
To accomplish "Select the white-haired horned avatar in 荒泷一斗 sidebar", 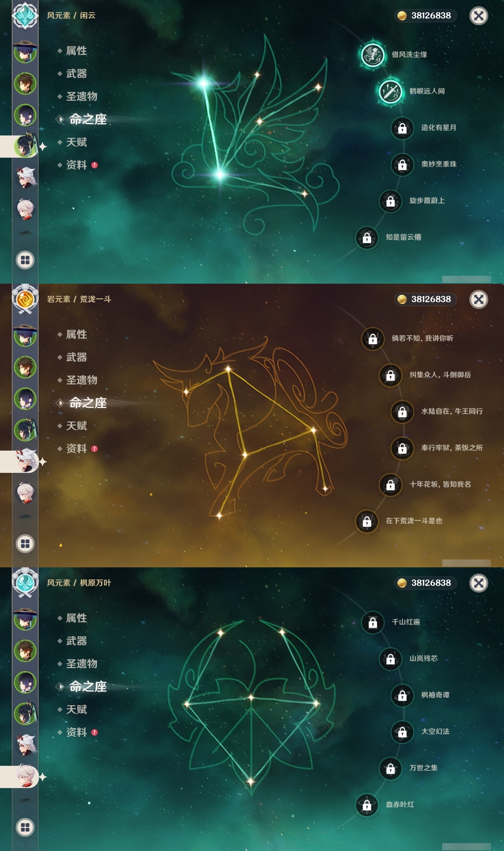I will click(x=25, y=461).
